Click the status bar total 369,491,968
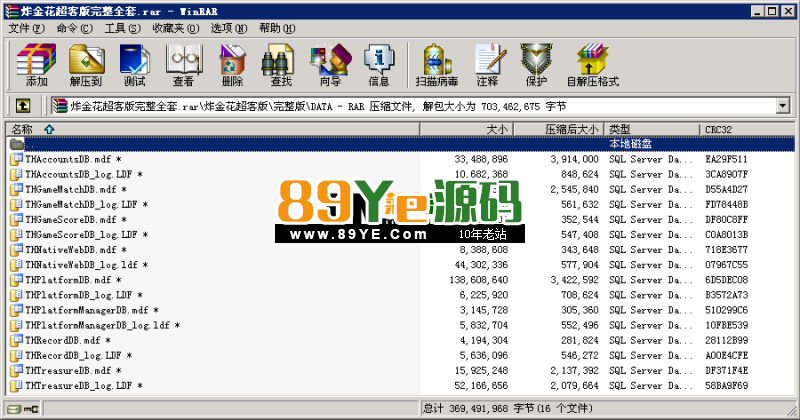This screenshot has width=800, height=420. click(x=479, y=409)
